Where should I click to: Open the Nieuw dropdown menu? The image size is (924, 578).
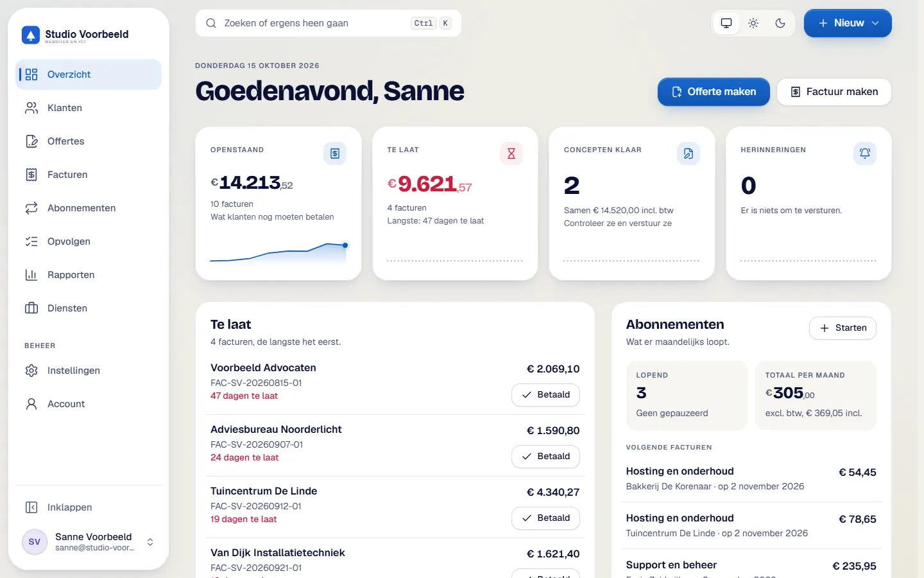click(848, 23)
